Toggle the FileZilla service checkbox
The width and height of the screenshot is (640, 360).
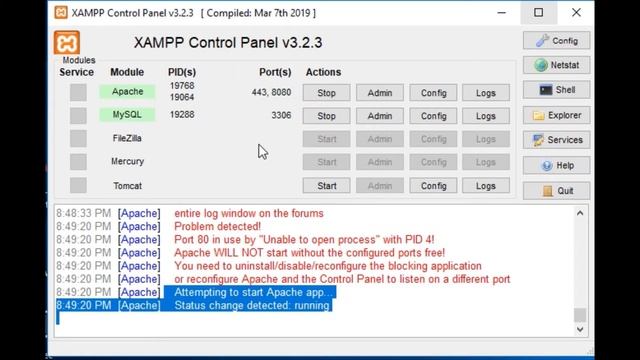coord(78,139)
